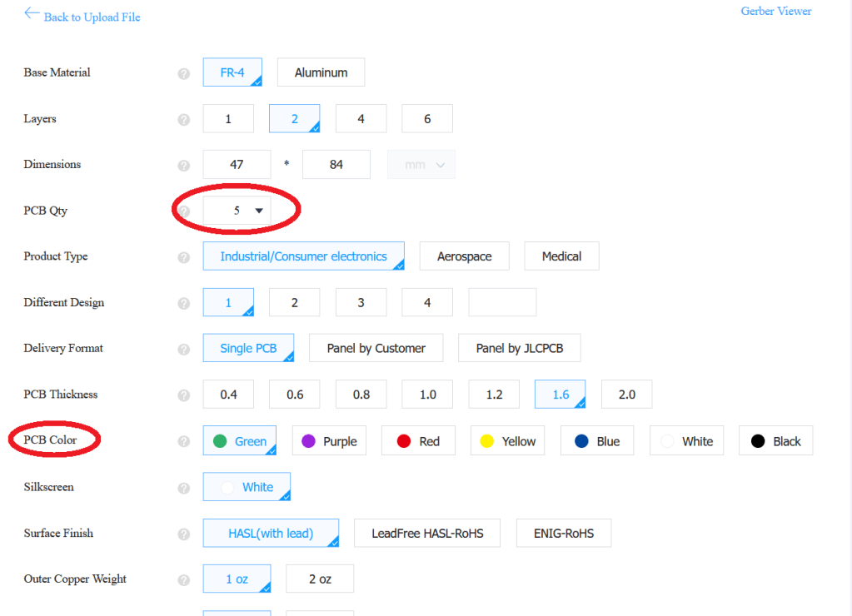Screen dimensions: 852x616
Task: Click the help icon next to Surface Finish
Action: [184, 534]
